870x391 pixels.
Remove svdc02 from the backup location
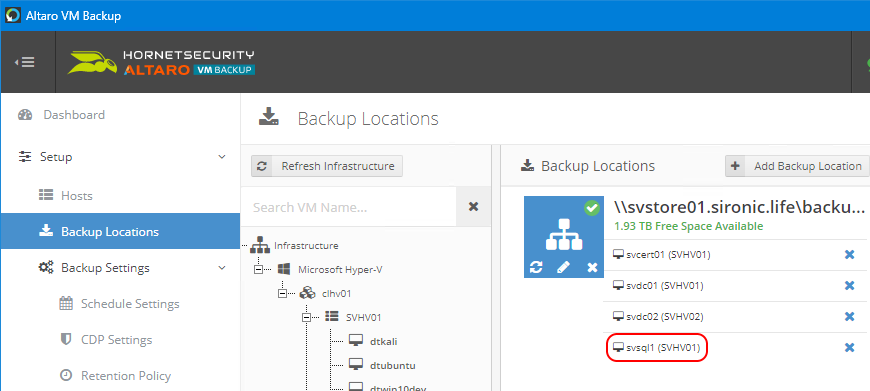849,317
